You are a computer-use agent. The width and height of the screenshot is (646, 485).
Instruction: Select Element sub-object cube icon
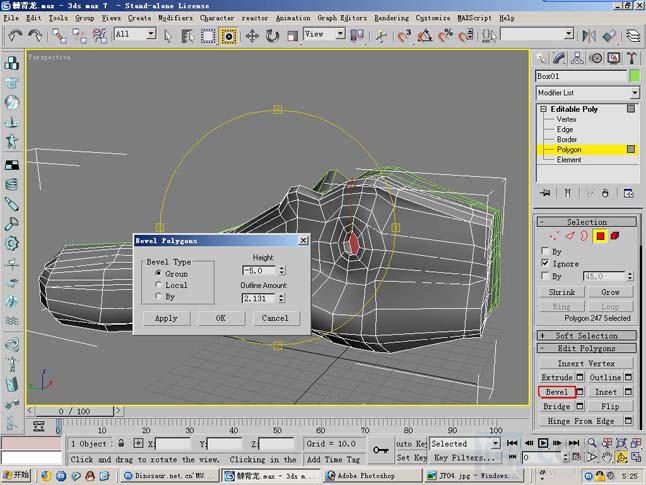[615, 236]
